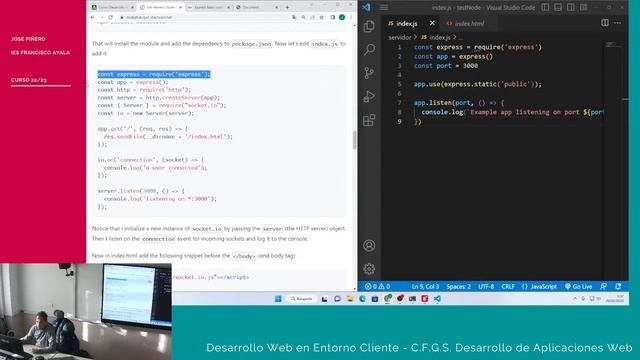Split the editor right
Screen dimensions: 640x360
[605, 23]
